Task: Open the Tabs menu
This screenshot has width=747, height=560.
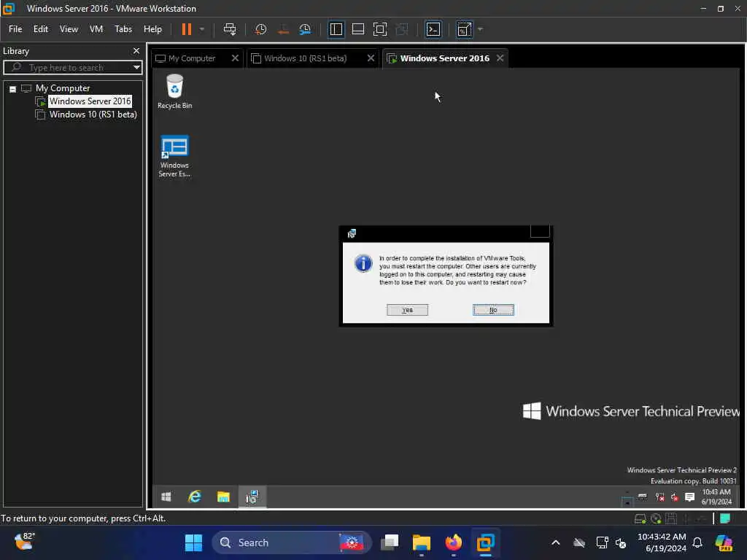Action: click(x=123, y=29)
